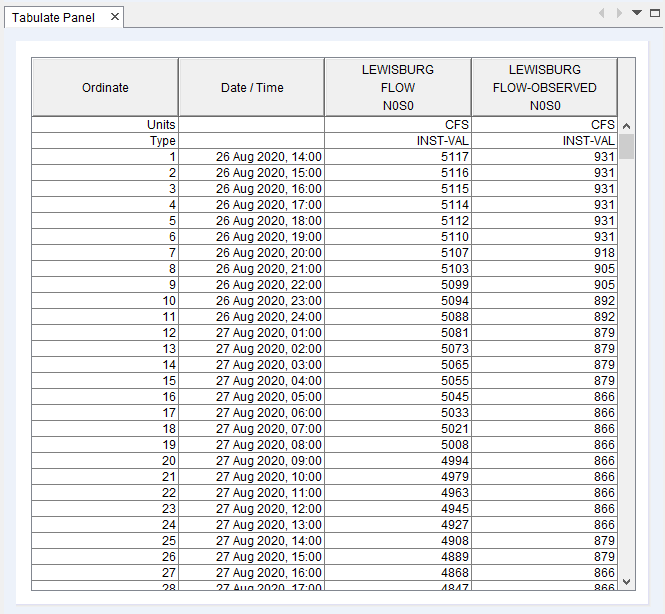The image size is (665, 614).
Task: Click the LEWISBURG FLOW-OBSERVED column header
Action: [545, 87]
